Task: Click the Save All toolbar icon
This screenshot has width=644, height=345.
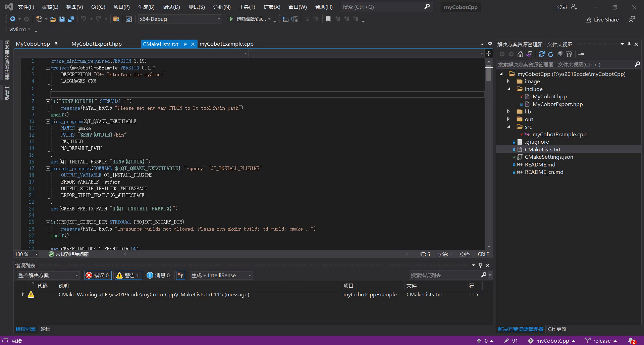Action: 71,19
